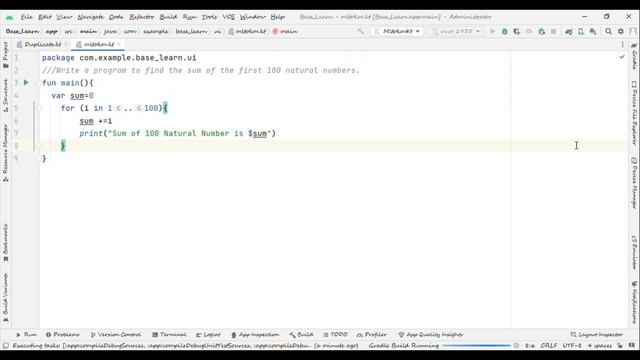640x360 pixels.
Task: Open the bottom Build tool window
Action: [301, 335]
